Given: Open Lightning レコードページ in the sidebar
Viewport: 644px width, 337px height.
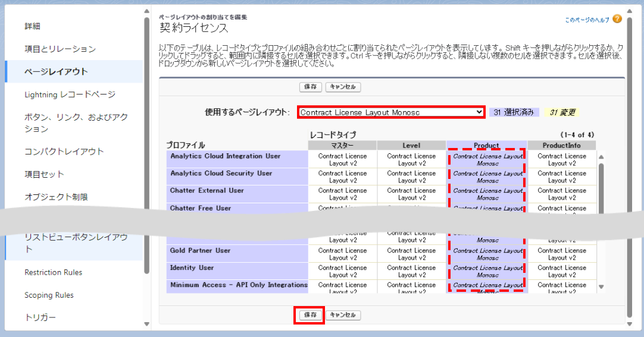Looking at the screenshot, I should tap(70, 95).
